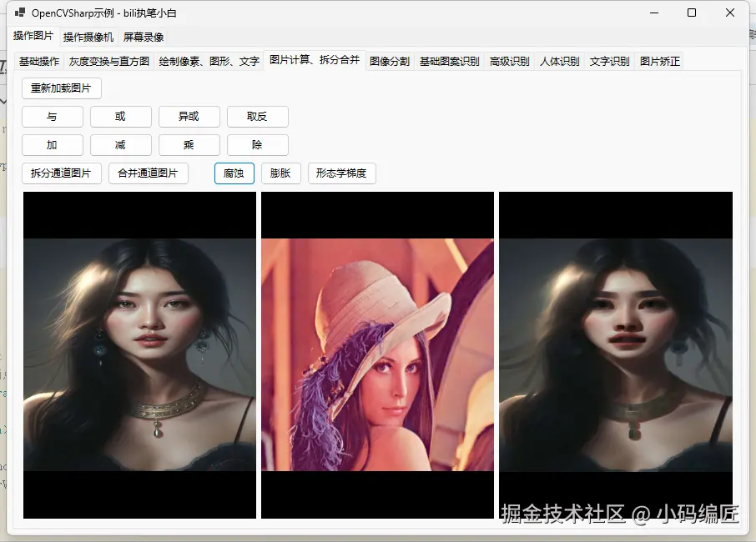This screenshot has width=756, height=542.
Task: Click the 膨胀 dilate button
Action: coord(280,173)
